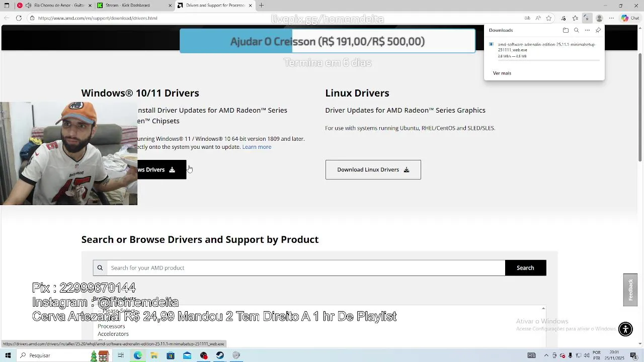The width and height of the screenshot is (644, 362).
Task: Open Task View on the taskbar
Action: coord(121,355)
